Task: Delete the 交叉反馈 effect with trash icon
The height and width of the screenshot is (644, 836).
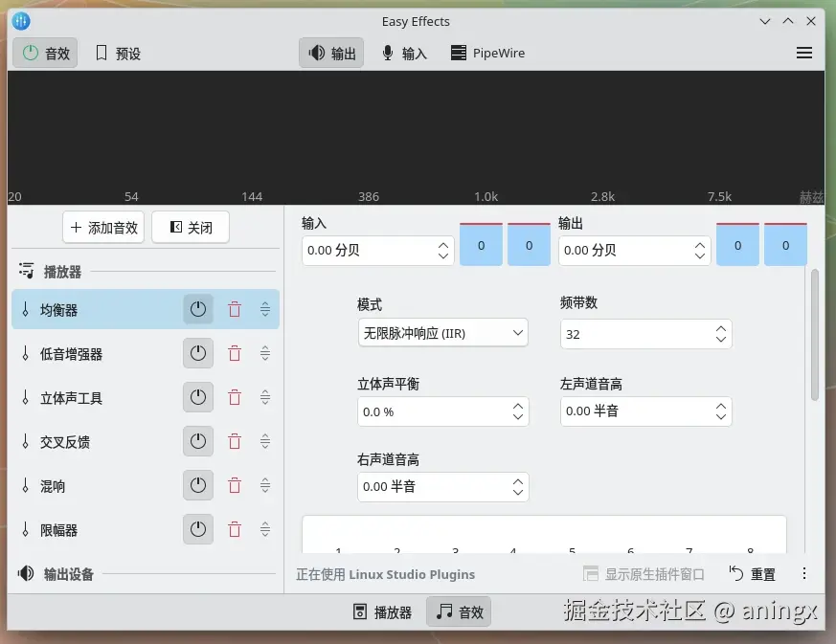Action: (235, 441)
